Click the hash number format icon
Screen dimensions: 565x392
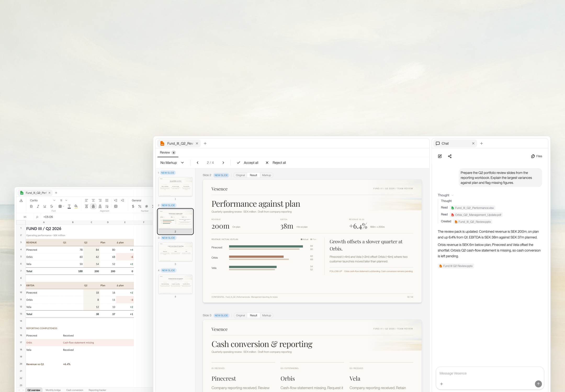point(146,206)
